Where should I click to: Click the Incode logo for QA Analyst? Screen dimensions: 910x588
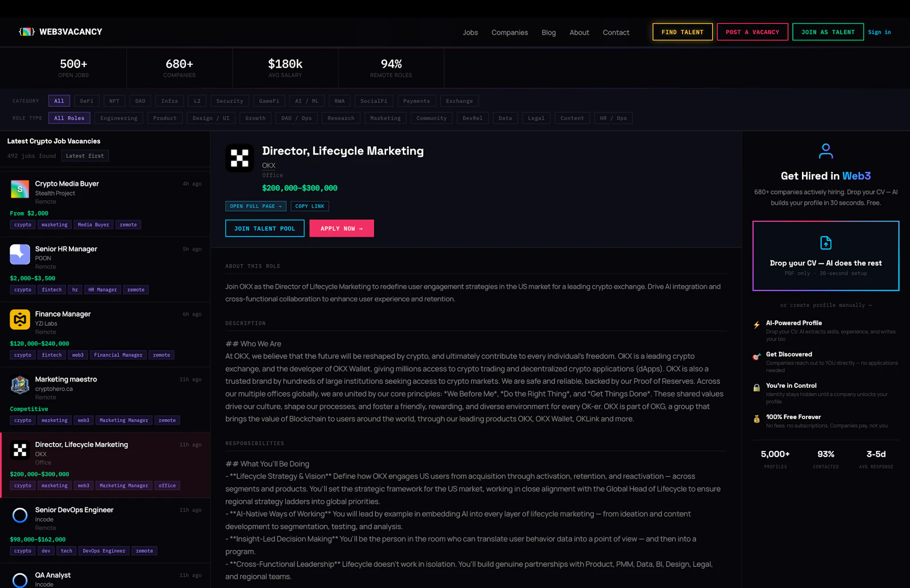click(20, 579)
